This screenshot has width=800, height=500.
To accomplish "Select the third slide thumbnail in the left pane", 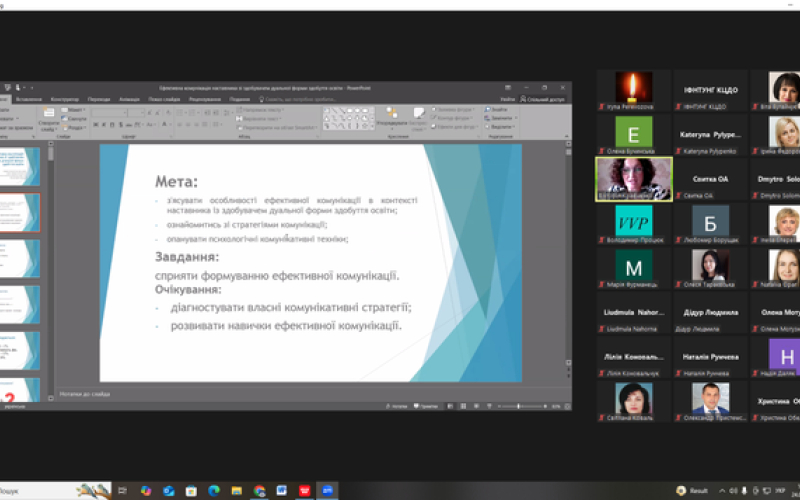I will point(20,259).
